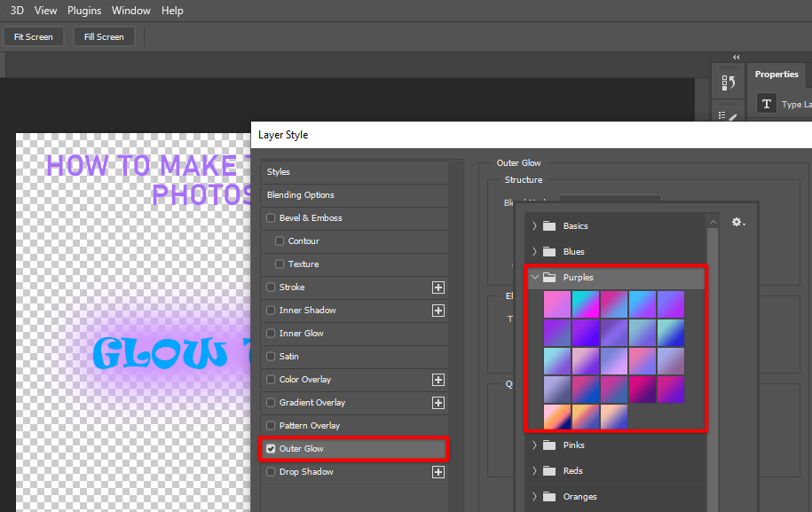The width and height of the screenshot is (812, 512).
Task: Collapse panels with the double-arrow icon
Action: [x=736, y=58]
